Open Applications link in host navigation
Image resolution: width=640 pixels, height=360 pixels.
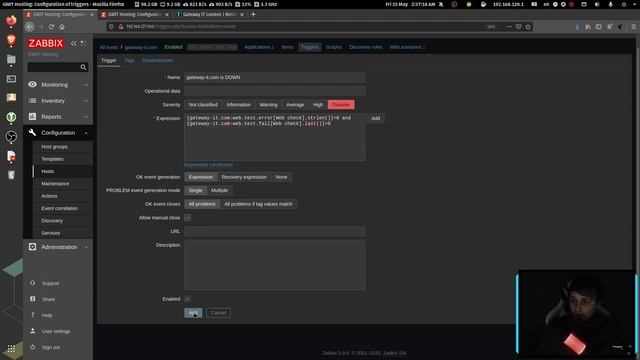(x=259, y=47)
